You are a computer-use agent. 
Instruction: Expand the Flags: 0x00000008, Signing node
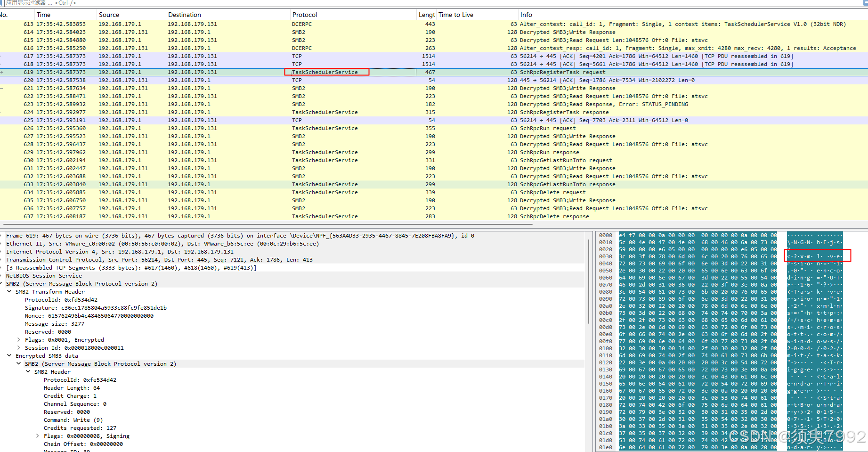pos(38,436)
